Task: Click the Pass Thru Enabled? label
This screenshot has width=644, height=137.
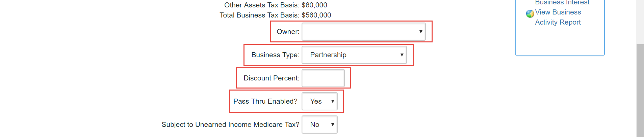Action: (265, 101)
